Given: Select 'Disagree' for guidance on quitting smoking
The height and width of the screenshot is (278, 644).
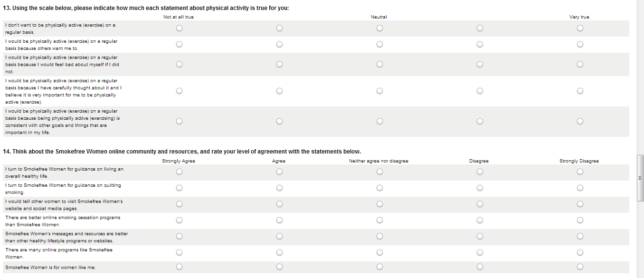Looking at the screenshot, I should 480,188.
